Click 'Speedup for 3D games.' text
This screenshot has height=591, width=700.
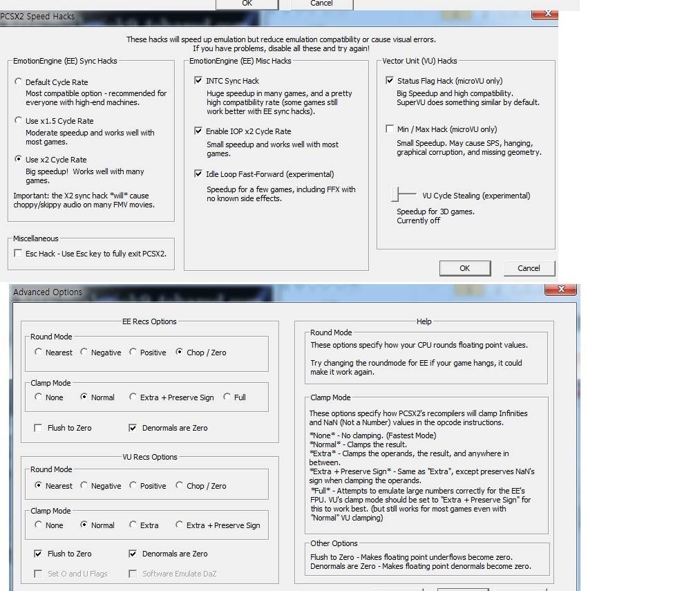tap(436, 212)
